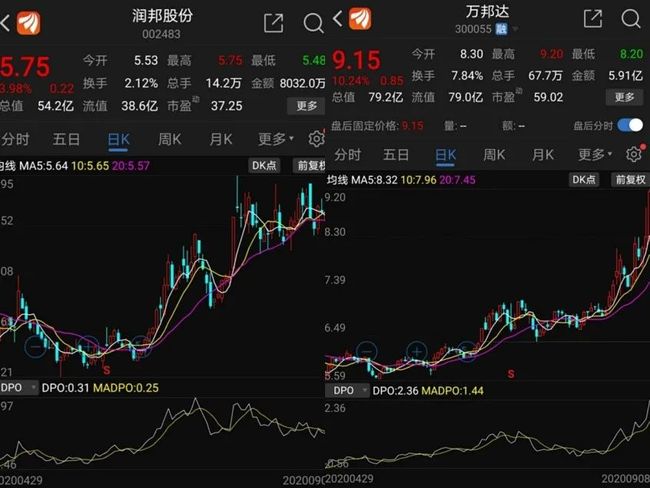
Task: Zoom out 润邦股份 chart with minus
Action: [x=36, y=346]
